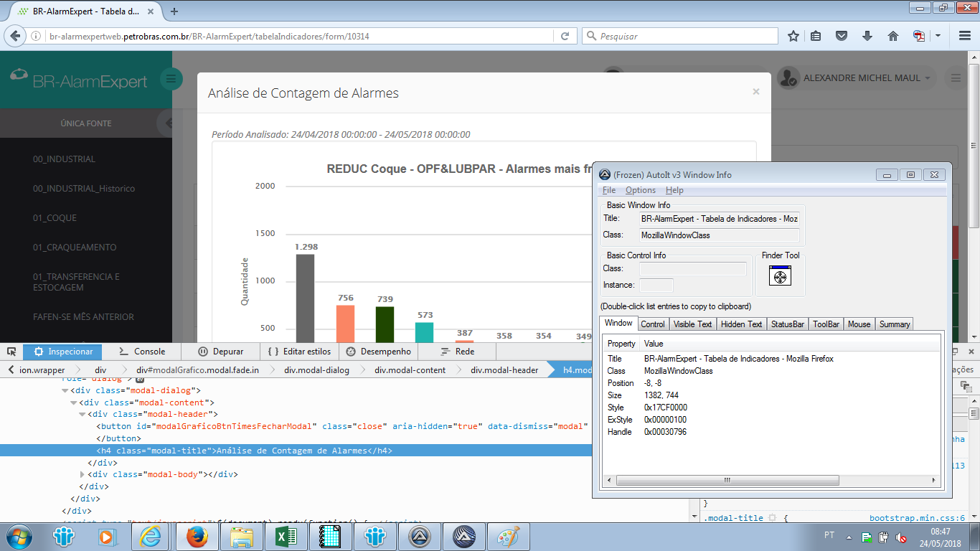Switch to the Editar estilos devtools tab
The height and width of the screenshot is (551, 980).
pos(298,352)
